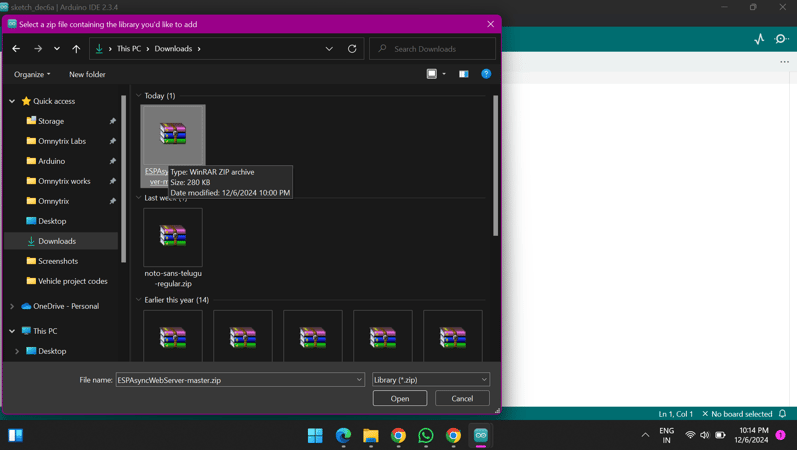The image size is (797, 450).
Task: Refresh the Downloads folder view
Action: coord(352,49)
